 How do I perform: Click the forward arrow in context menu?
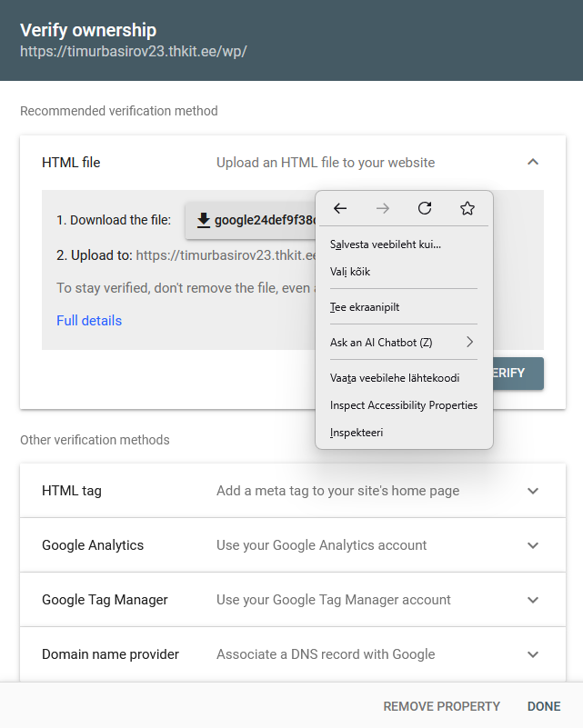(383, 209)
